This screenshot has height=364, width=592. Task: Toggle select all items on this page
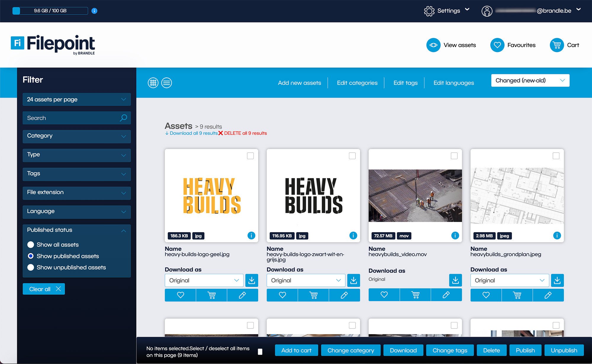pos(260,352)
